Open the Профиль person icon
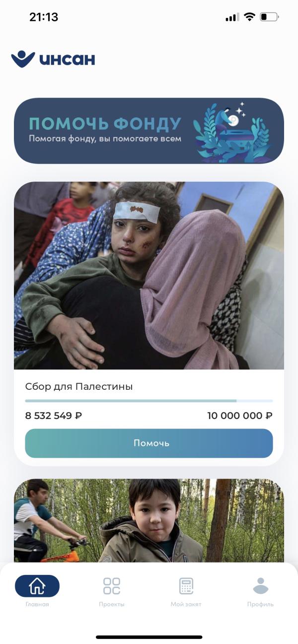 click(261, 586)
